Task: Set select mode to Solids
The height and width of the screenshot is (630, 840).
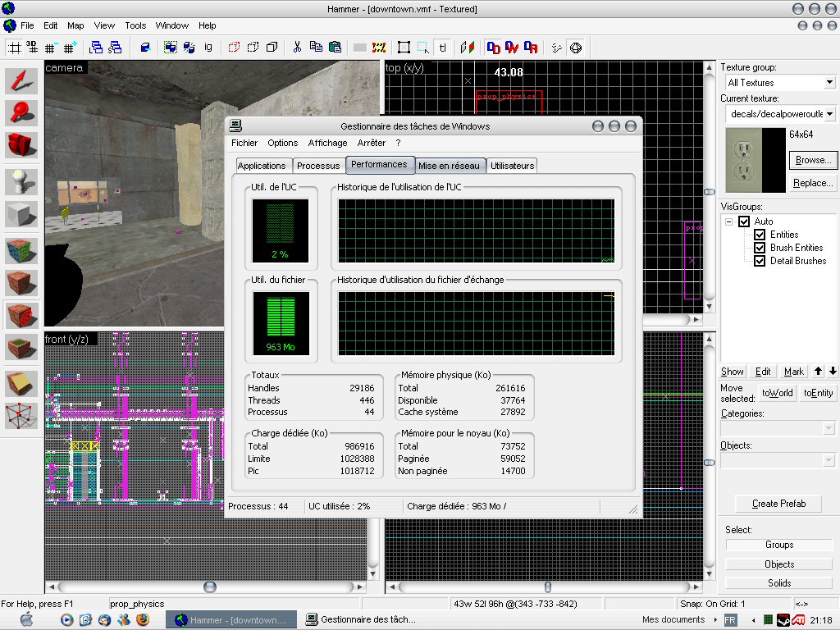Action: pos(779,583)
